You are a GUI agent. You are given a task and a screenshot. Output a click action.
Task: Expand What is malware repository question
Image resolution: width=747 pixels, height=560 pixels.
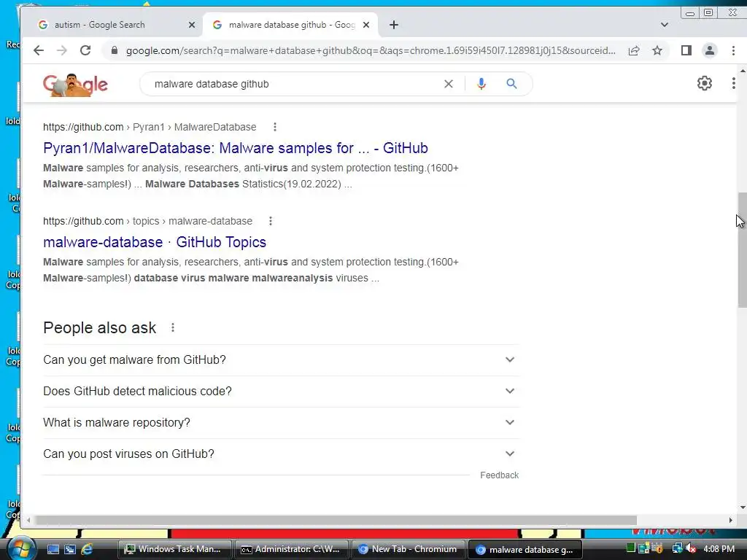point(281,422)
